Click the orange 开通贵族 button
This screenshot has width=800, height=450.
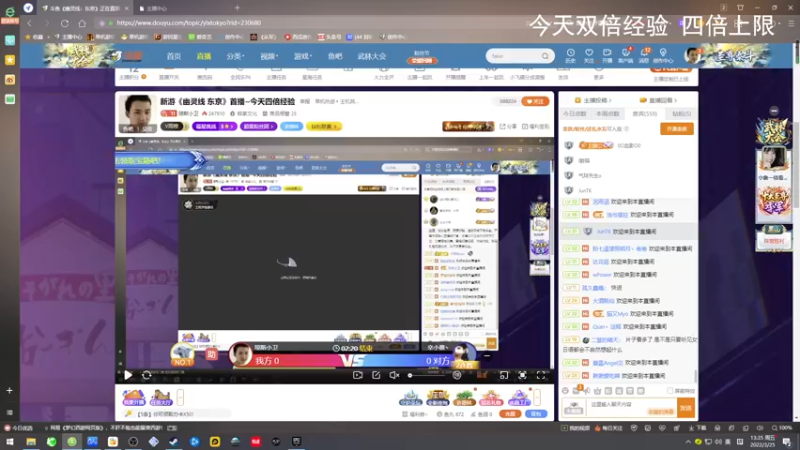[677, 129]
